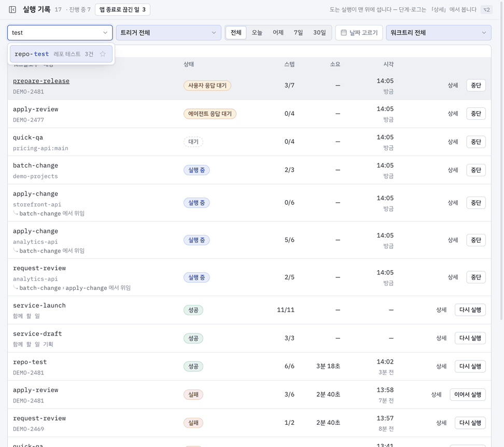Stop the batch-change demo-projects run
Image resolution: width=504 pixels, height=447 pixels.
[x=475, y=170]
